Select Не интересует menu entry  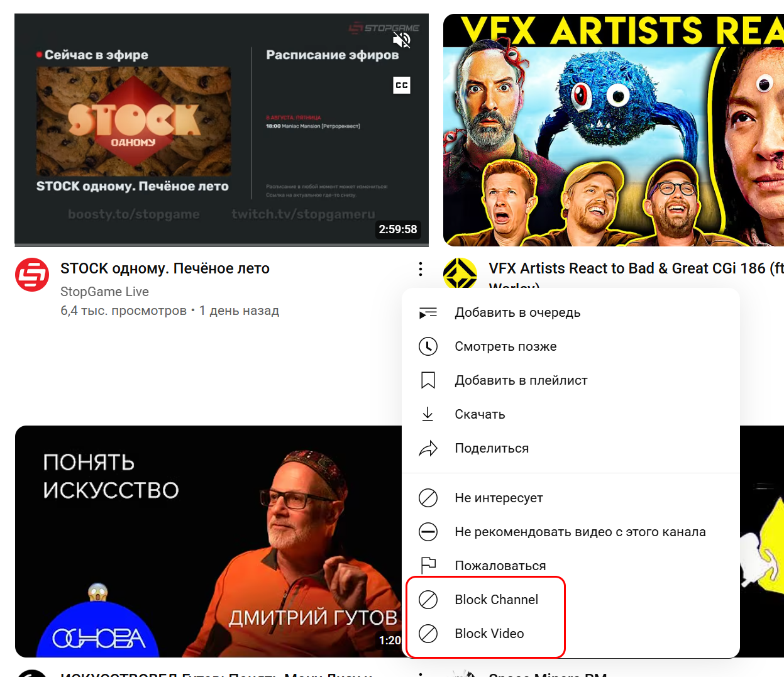pyautogui.click(x=571, y=498)
